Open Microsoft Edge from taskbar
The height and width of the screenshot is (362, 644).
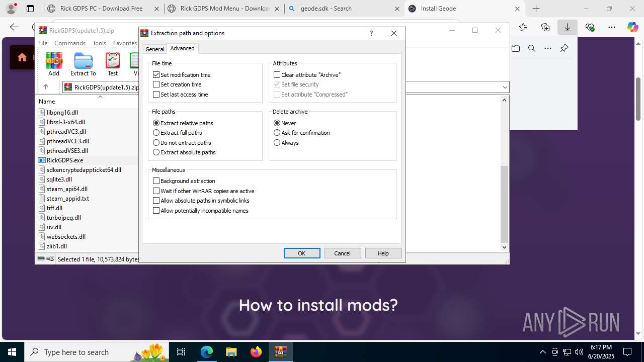[207, 352]
